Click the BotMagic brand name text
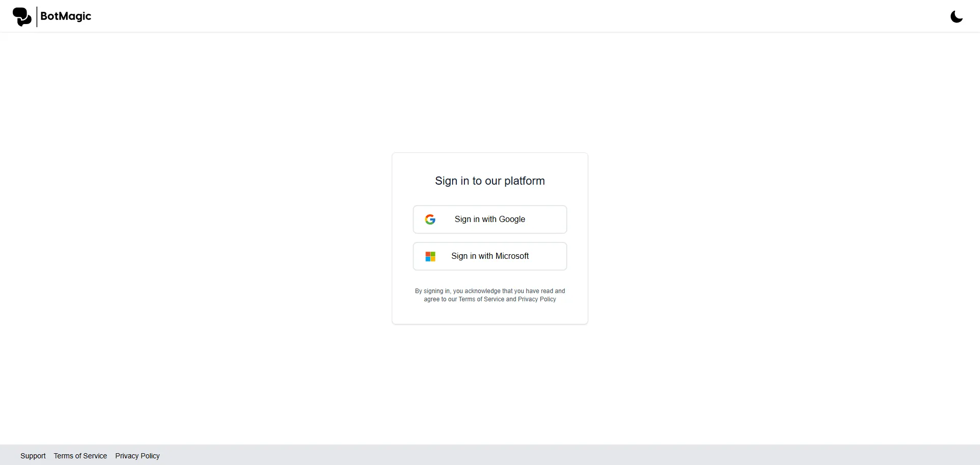The height and width of the screenshot is (465, 980). click(65, 16)
